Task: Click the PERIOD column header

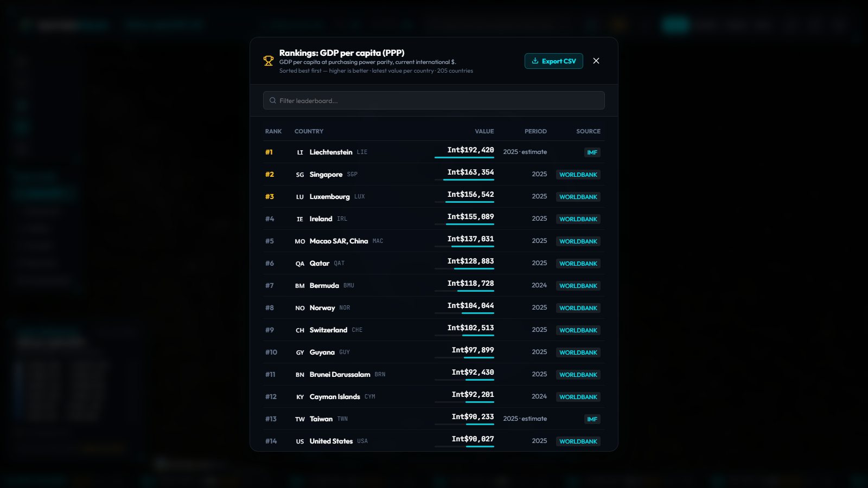Action: click(535, 131)
